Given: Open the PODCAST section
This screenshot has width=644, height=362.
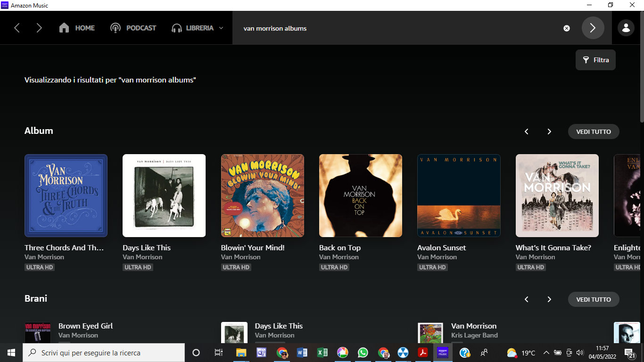Looking at the screenshot, I should [133, 28].
